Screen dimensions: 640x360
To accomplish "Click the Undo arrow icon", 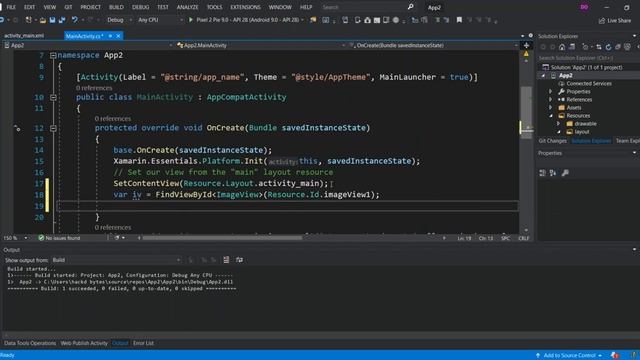I will click(74, 20).
